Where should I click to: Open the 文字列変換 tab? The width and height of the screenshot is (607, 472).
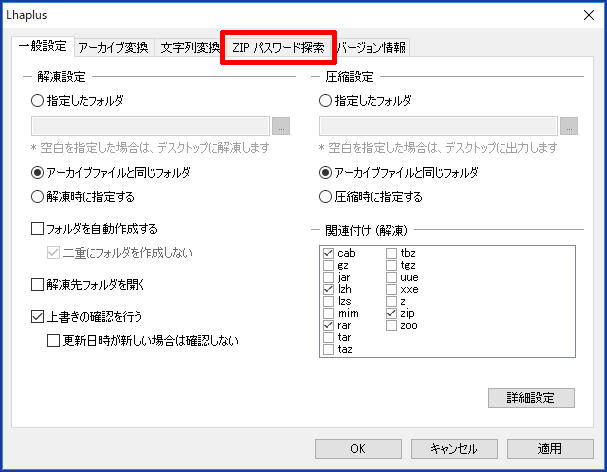point(190,48)
